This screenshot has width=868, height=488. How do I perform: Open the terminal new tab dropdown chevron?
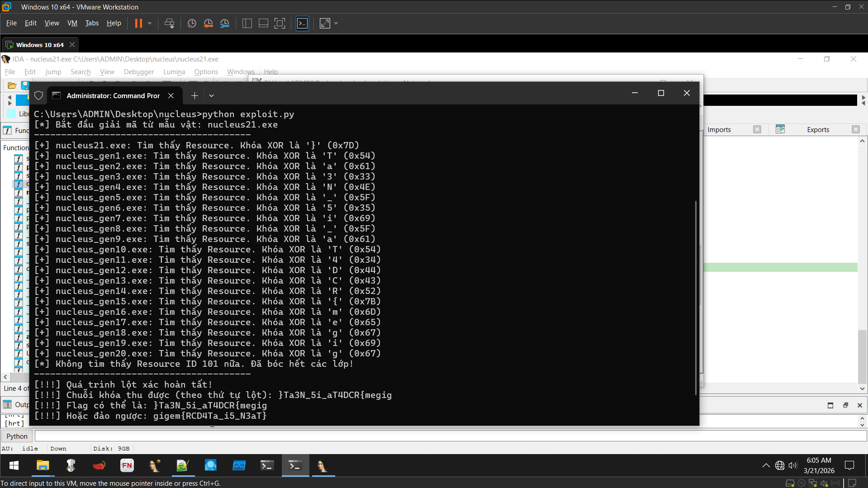click(211, 95)
